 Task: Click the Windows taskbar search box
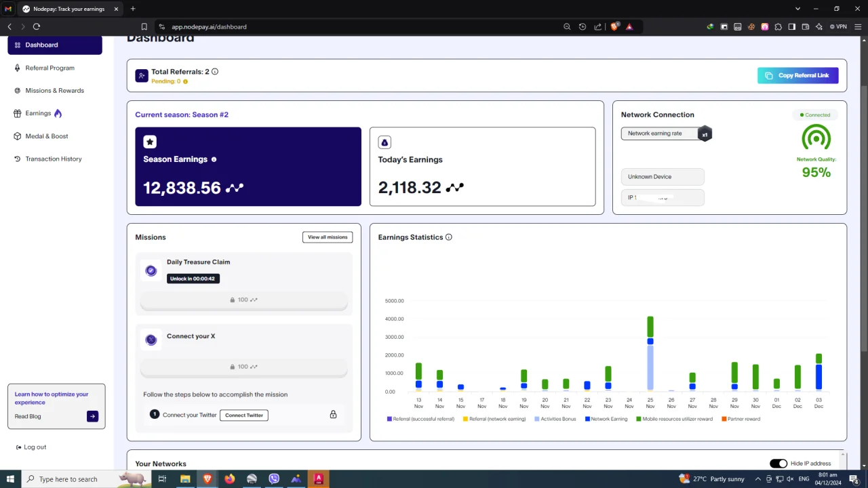coord(86,479)
